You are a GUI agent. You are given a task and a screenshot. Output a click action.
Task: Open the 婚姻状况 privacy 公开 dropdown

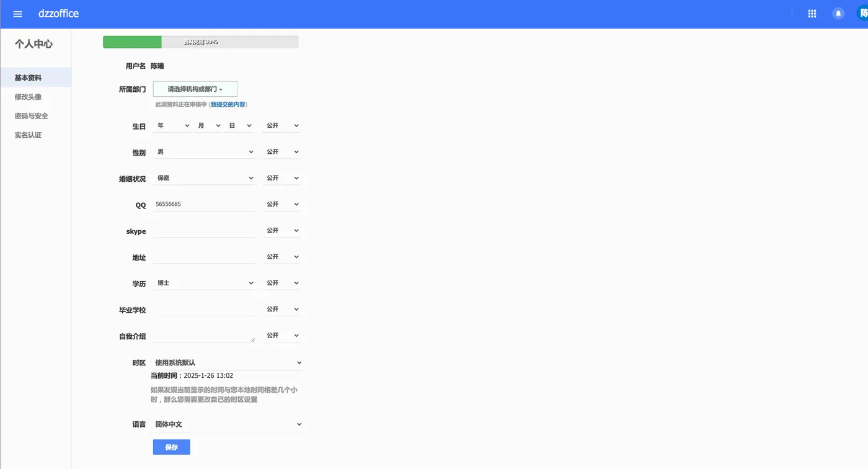(282, 178)
